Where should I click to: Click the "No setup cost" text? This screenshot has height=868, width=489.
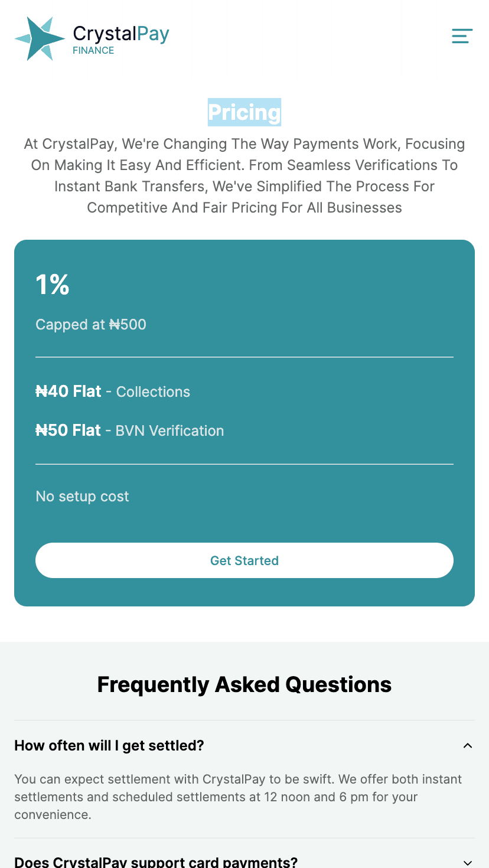[x=82, y=497]
